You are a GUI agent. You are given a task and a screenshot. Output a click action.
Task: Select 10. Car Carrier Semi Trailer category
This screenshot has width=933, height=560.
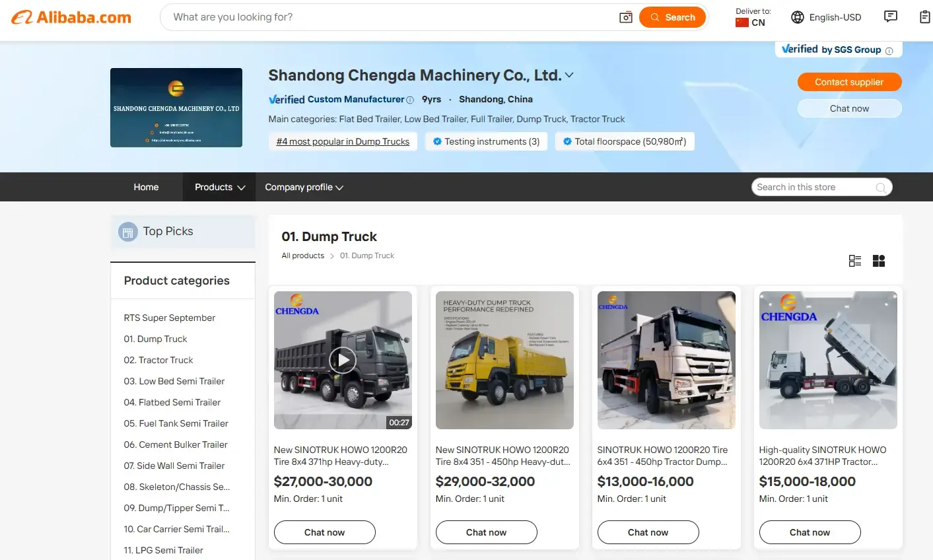(177, 529)
